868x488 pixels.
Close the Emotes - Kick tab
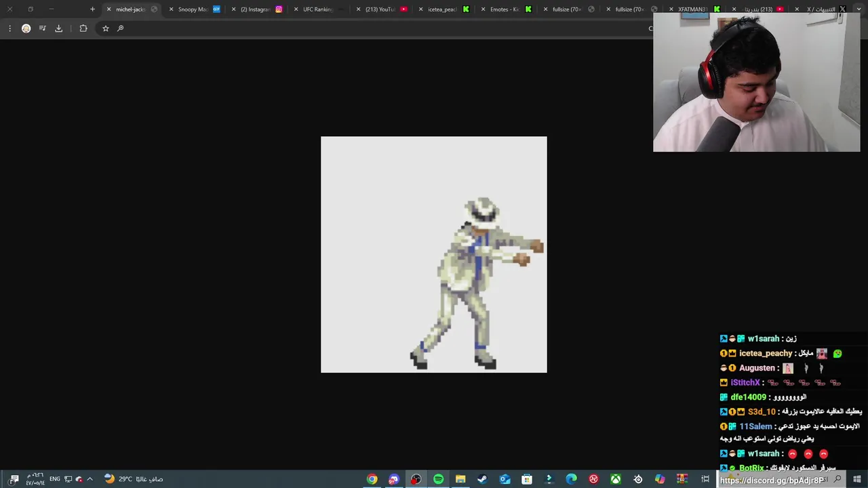483,9
